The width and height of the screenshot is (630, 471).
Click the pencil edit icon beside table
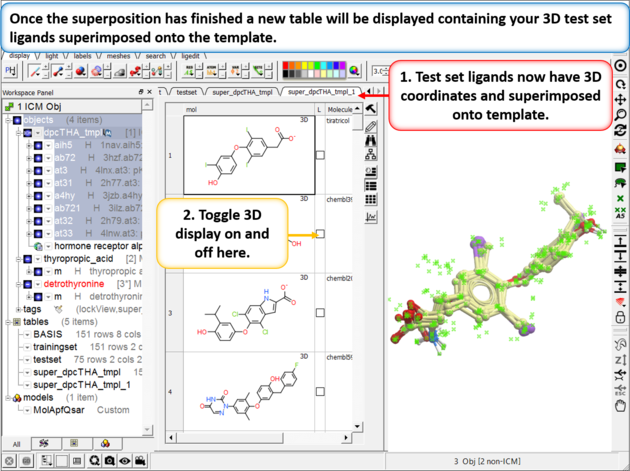(x=372, y=125)
